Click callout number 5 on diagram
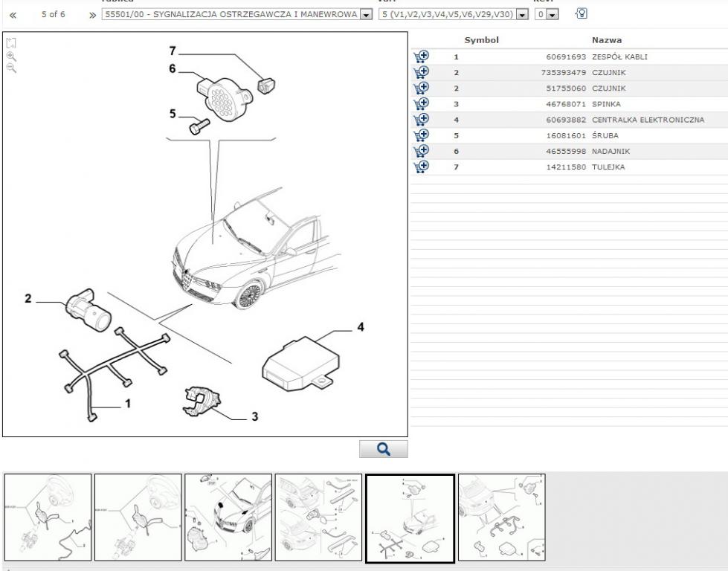 (173, 114)
